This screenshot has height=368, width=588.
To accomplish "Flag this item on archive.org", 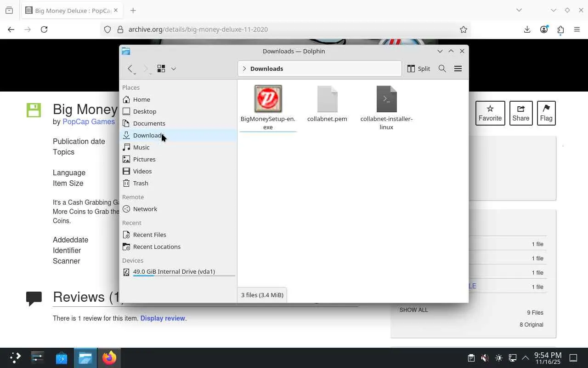I will [546, 113].
